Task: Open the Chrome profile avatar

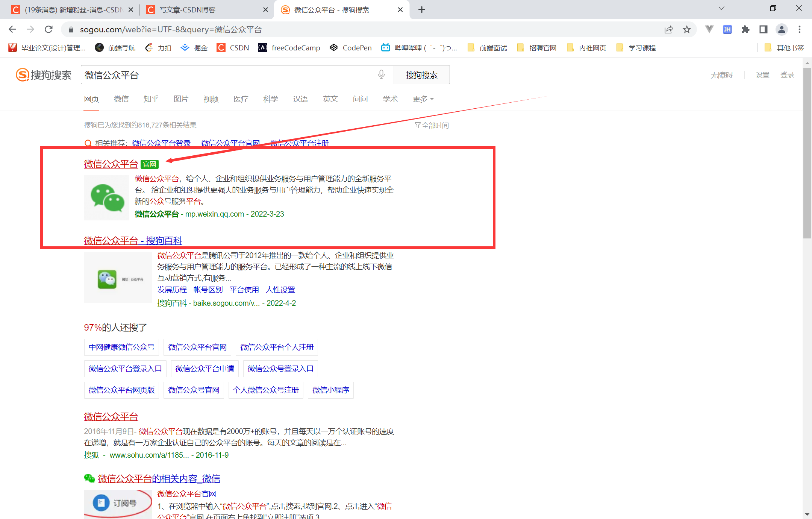Action: [782, 29]
